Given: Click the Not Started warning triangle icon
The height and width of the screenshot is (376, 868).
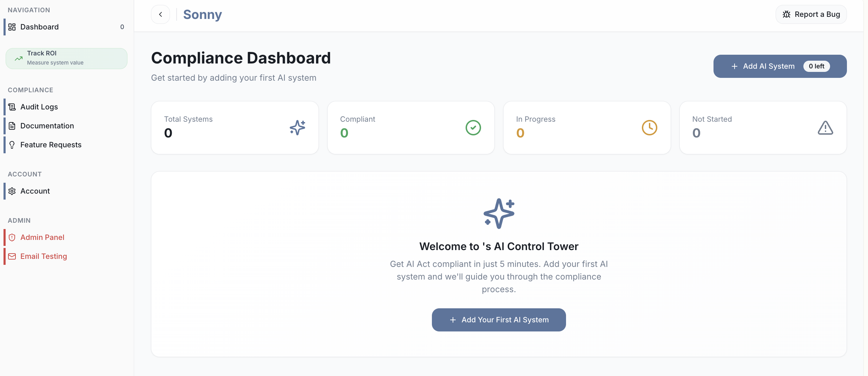Looking at the screenshot, I should [x=825, y=128].
